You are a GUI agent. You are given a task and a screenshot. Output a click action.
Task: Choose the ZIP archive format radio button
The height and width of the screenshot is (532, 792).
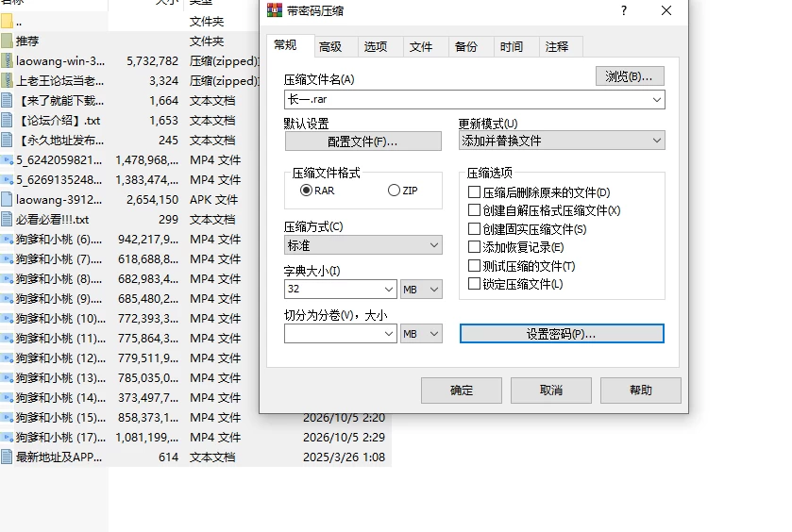394,191
